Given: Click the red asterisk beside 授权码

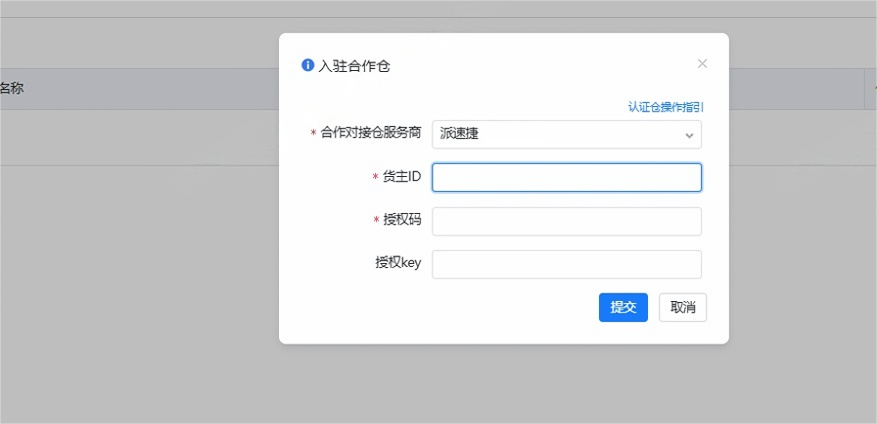Looking at the screenshot, I should (x=376, y=220).
